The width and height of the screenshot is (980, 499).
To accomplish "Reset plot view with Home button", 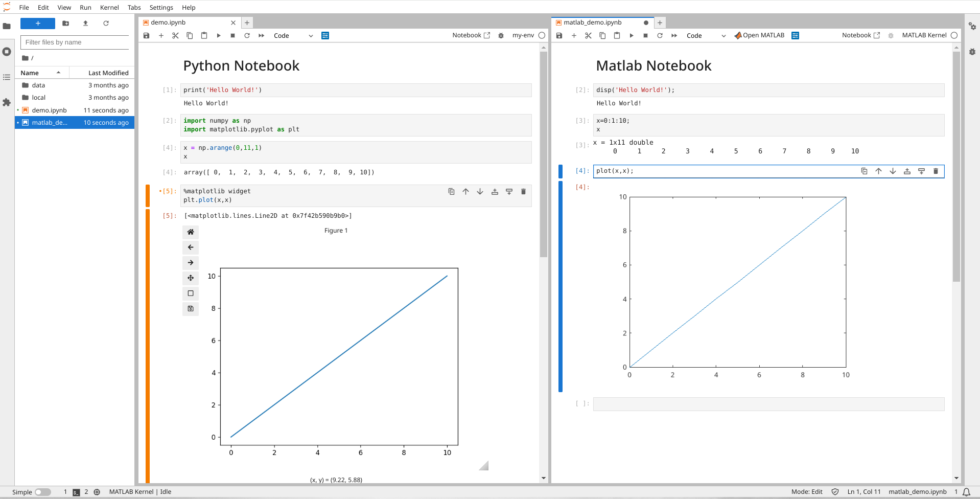I will coord(191,232).
